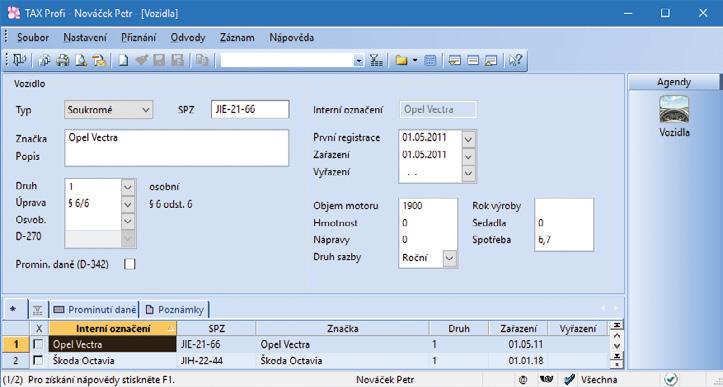Click the filter icon tab above the table
Screen dimensions: 723x387
click(38, 310)
